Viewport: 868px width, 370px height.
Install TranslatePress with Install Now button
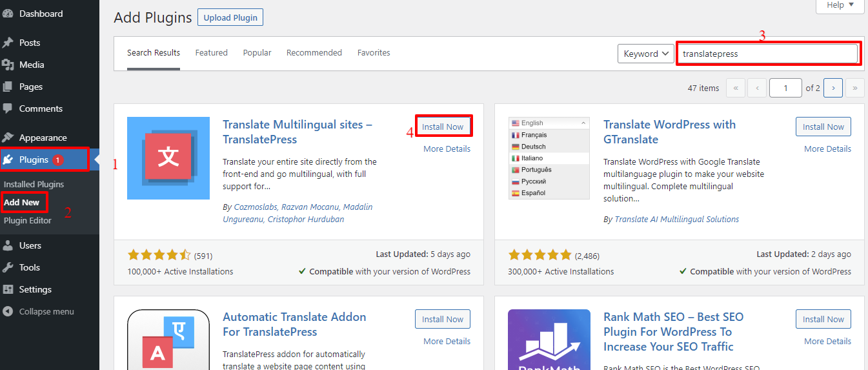pyautogui.click(x=443, y=127)
